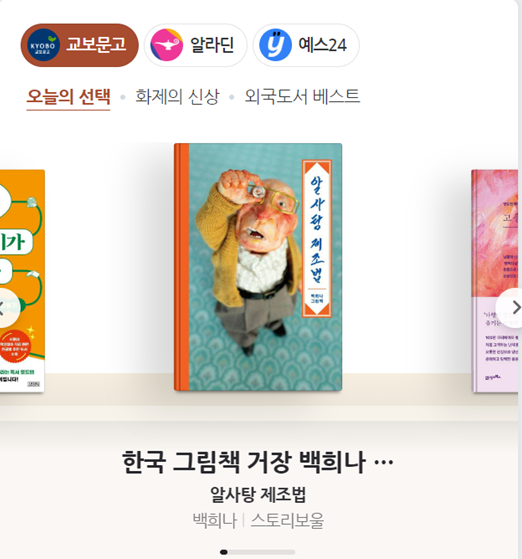The image size is (522, 559).
Task: Switch to 예스24 bookstore
Action: coord(306,45)
